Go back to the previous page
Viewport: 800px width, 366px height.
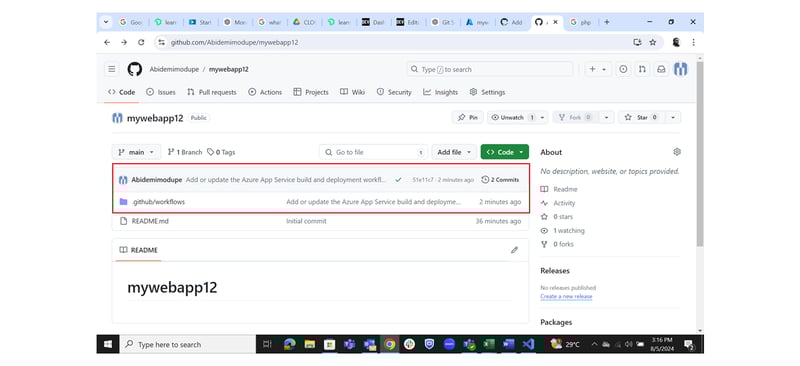click(x=107, y=42)
